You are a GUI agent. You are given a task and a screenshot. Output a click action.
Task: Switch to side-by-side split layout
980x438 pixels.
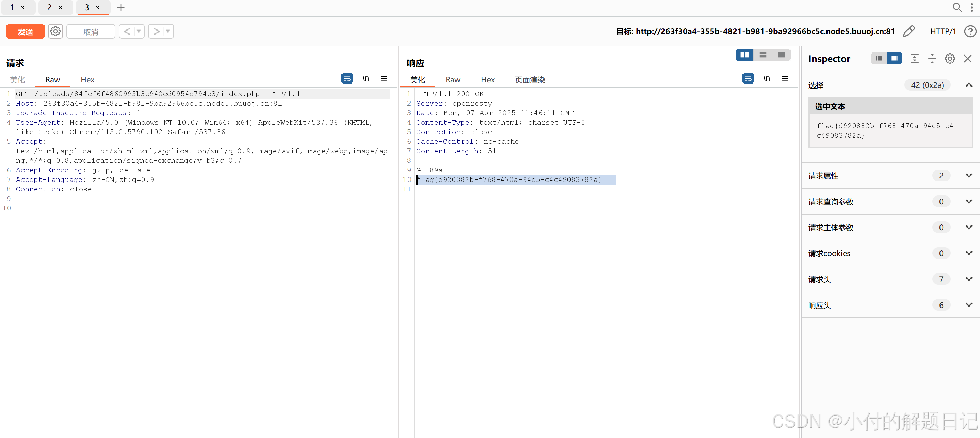[x=744, y=55]
